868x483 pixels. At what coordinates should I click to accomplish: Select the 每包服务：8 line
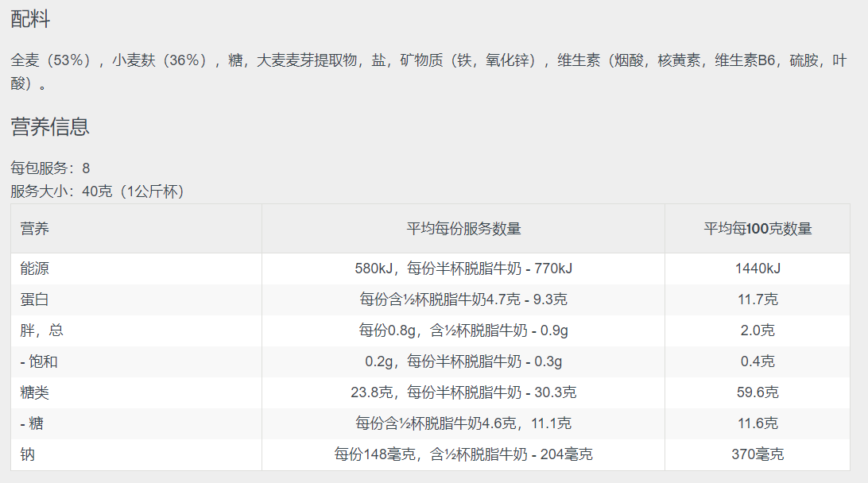click(50, 168)
